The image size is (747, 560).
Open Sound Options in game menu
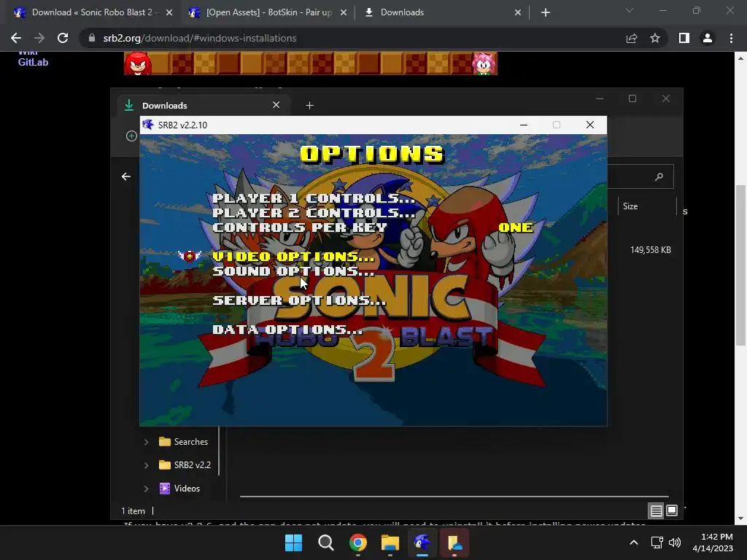(293, 271)
